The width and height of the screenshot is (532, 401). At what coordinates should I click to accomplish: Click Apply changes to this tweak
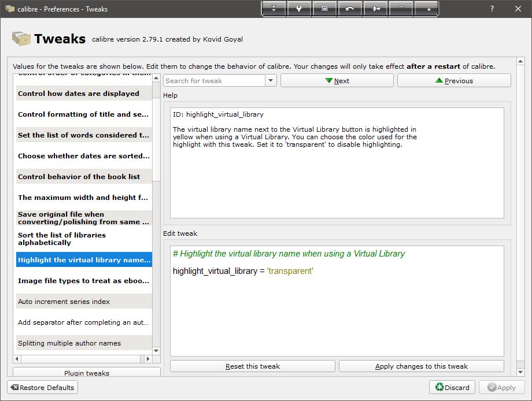[422, 366]
